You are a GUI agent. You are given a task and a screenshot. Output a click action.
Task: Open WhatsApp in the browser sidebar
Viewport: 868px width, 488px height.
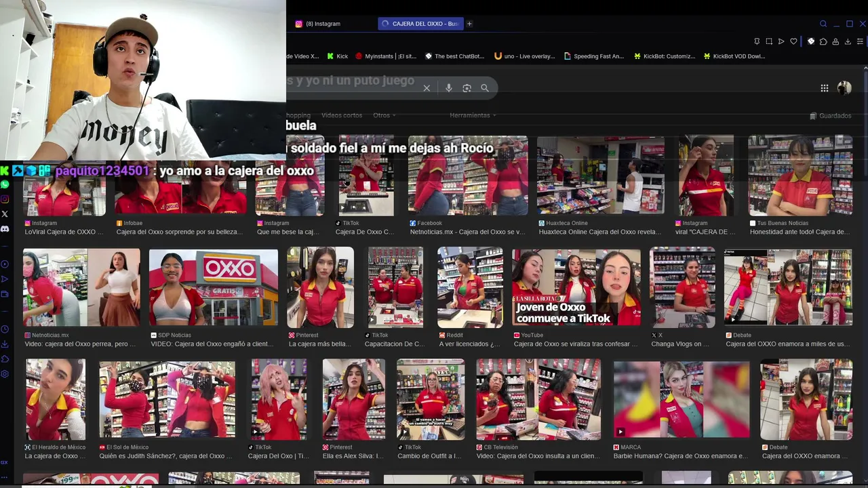click(5, 184)
